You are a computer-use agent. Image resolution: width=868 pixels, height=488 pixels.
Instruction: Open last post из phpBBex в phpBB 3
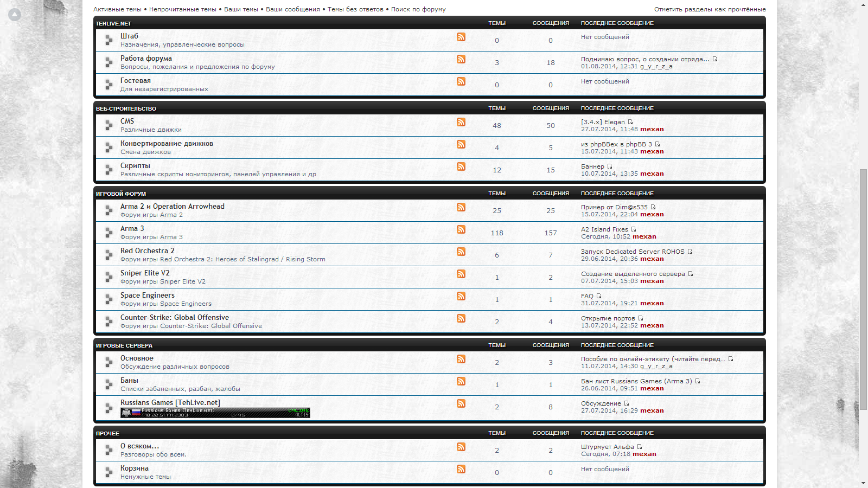pos(616,144)
